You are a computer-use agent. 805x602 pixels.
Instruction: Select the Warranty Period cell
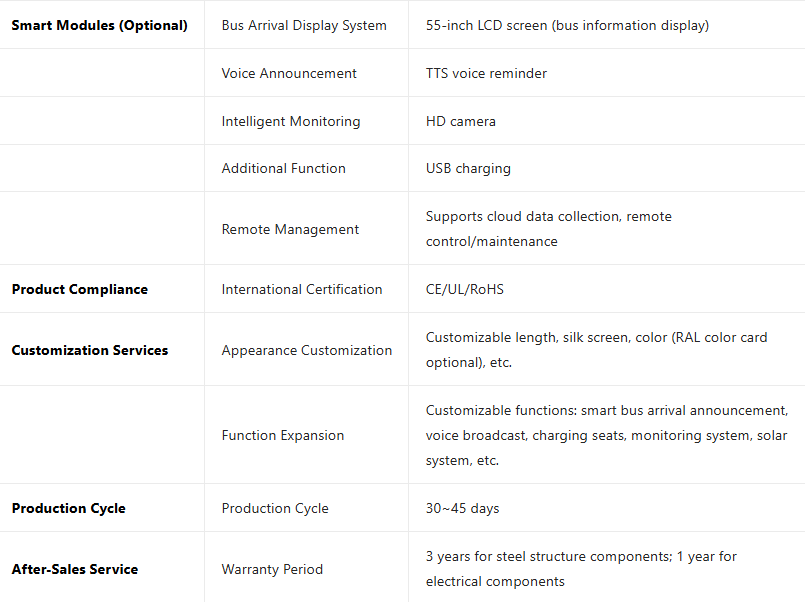click(x=272, y=569)
